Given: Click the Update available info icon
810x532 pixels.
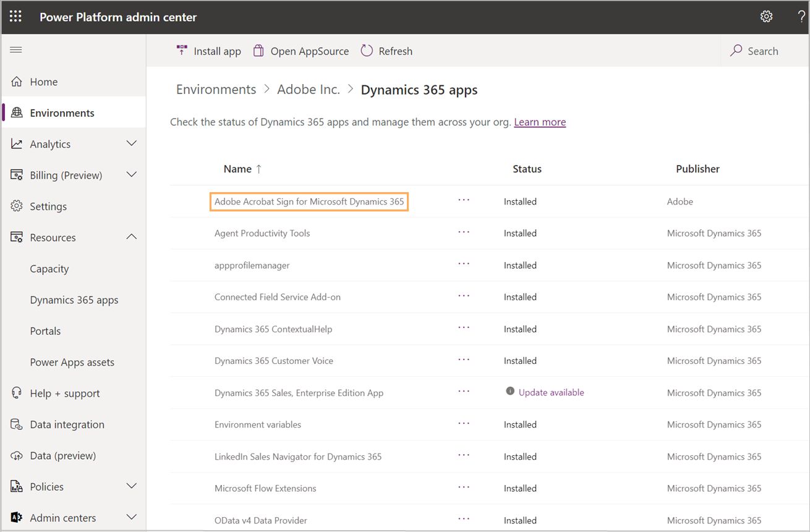Looking at the screenshot, I should pyautogui.click(x=510, y=391).
